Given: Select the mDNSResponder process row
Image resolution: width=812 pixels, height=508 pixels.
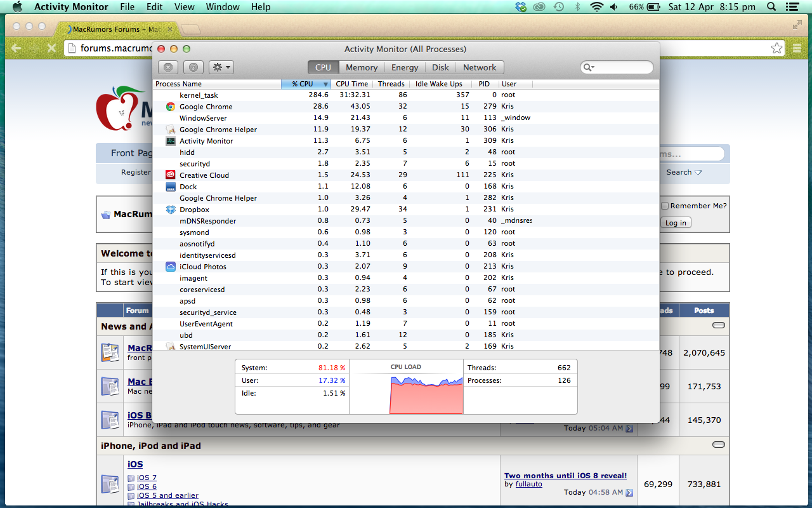Looking at the screenshot, I should (406, 221).
